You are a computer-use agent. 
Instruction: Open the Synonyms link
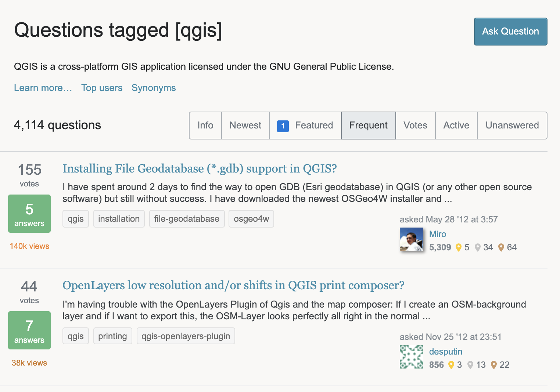click(x=154, y=88)
